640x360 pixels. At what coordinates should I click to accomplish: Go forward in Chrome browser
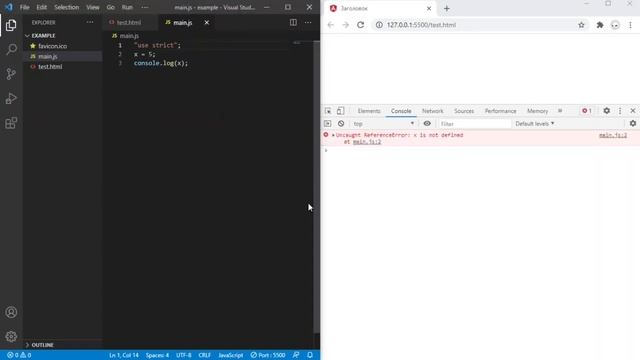click(345, 25)
